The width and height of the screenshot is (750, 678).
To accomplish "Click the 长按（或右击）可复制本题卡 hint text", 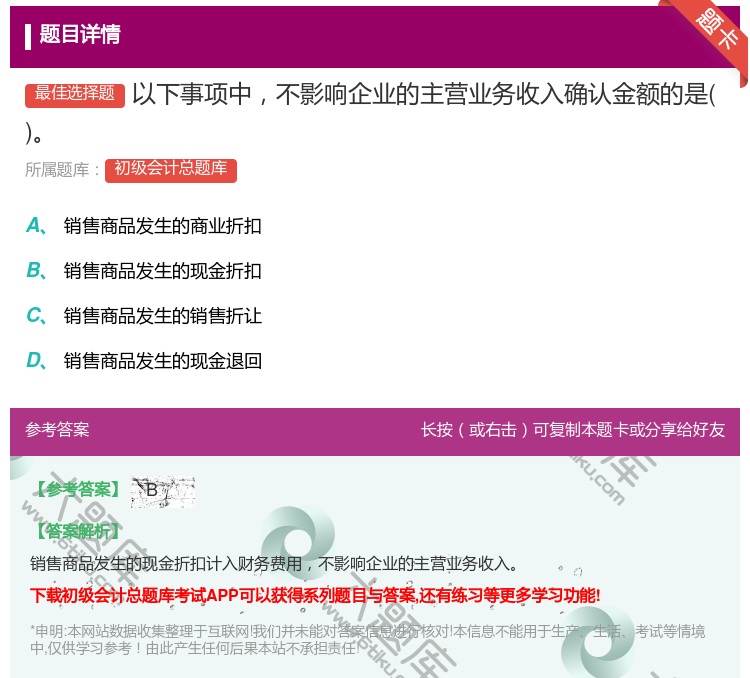I will (573, 430).
